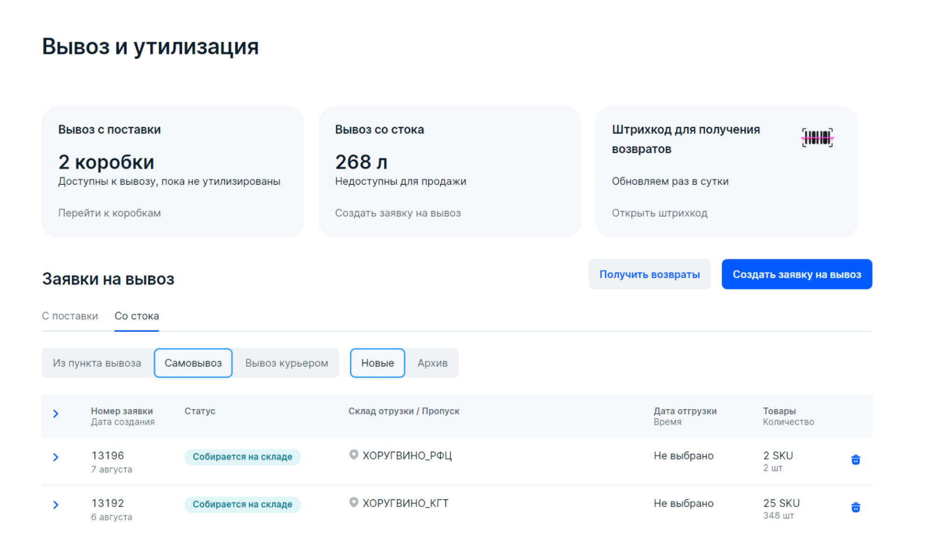Viewport: 926px width, 560px height.
Task: Delete request 13196 using trash icon
Action: tap(856, 460)
